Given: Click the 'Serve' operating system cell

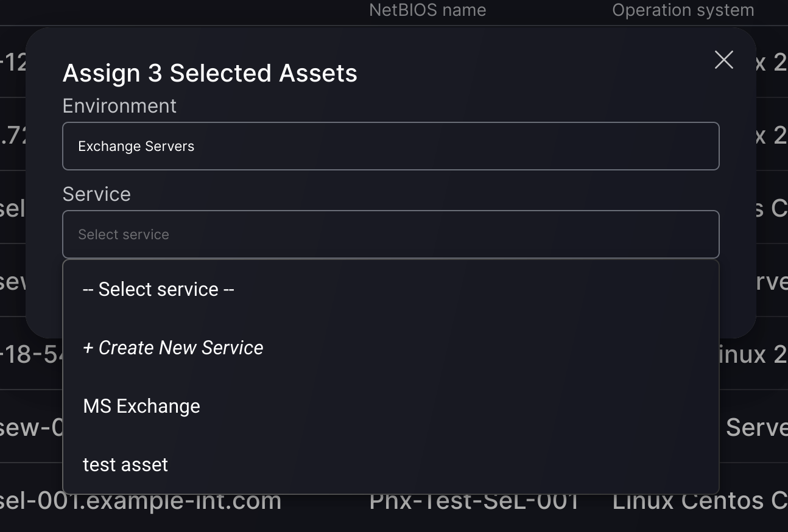Looking at the screenshot, I should (756, 427).
